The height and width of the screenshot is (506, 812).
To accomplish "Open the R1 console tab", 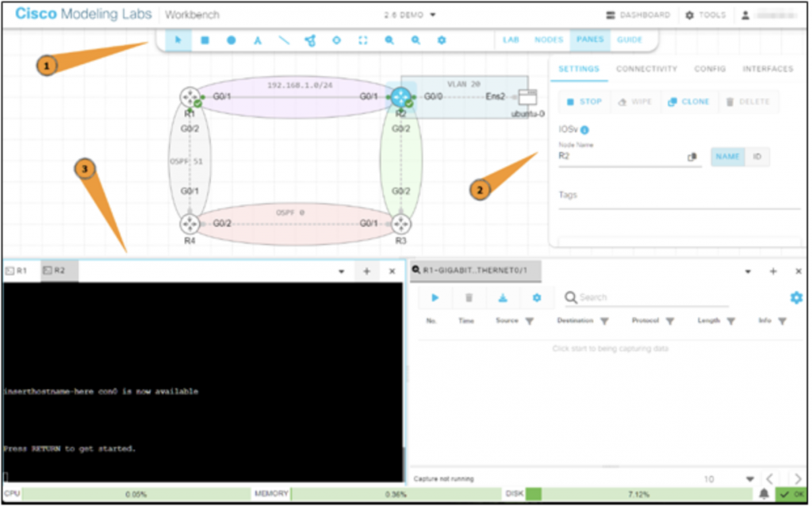I will click(17, 270).
